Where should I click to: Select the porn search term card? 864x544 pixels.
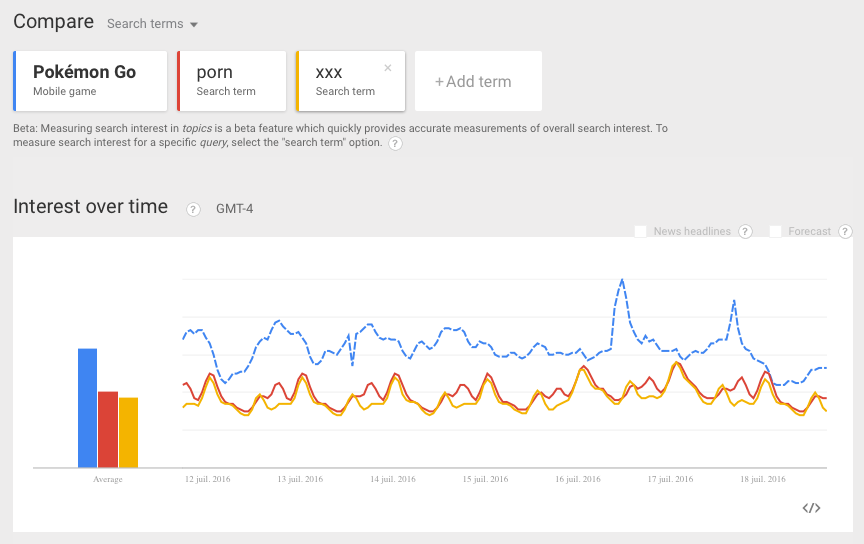point(231,81)
